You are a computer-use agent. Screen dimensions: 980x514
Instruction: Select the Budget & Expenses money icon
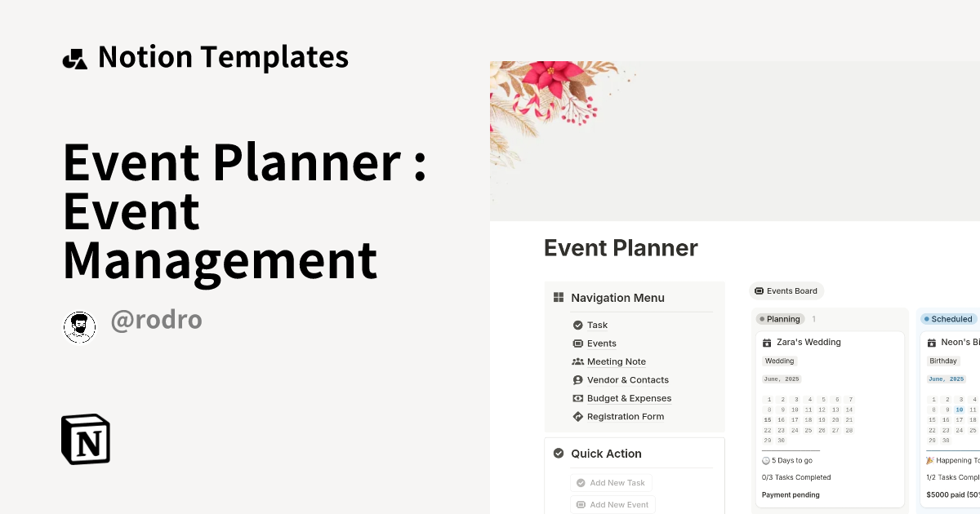pos(577,398)
